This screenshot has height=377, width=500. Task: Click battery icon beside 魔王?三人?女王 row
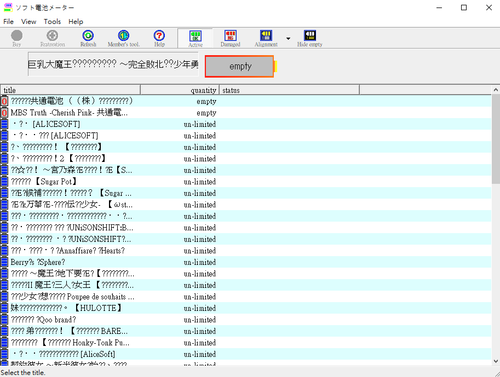(4, 285)
